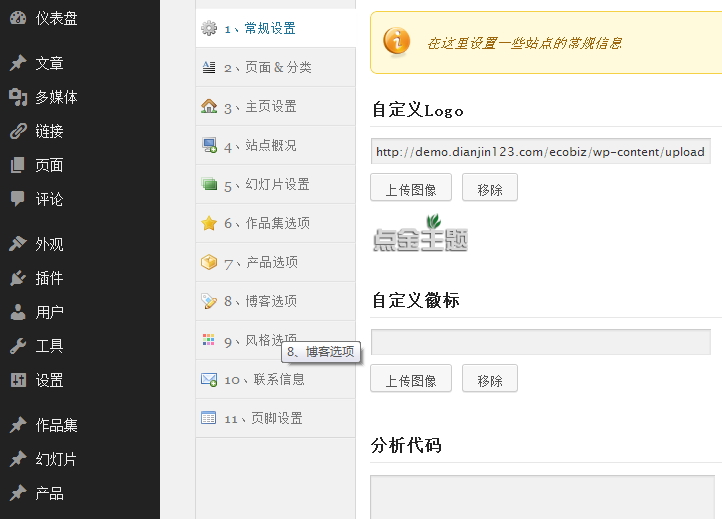Click the box icon of 产品选项
722x519 pixels.
click(x=209, y=262)
